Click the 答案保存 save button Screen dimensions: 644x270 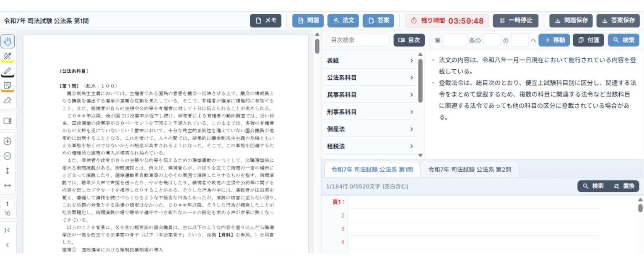pos(618,21)
